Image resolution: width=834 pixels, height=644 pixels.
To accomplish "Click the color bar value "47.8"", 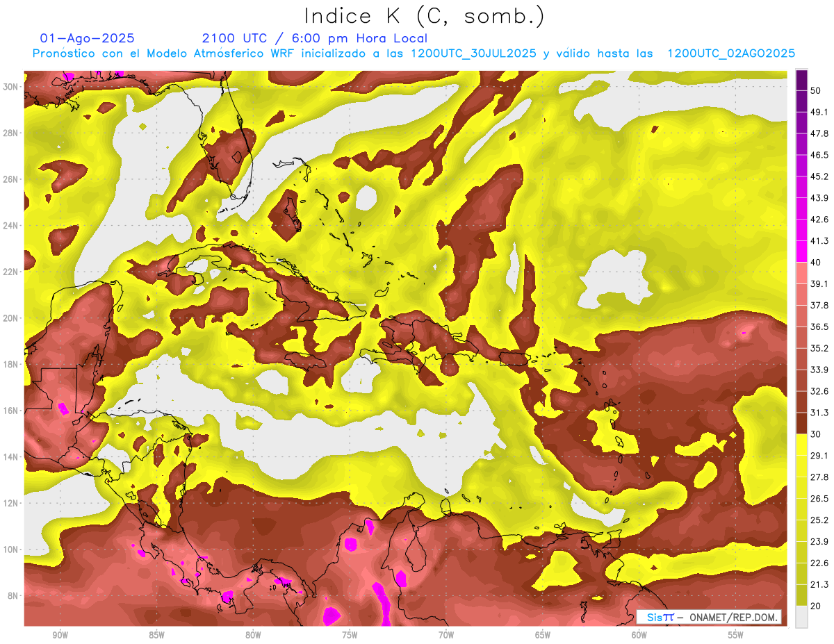I will click(x=819, y=133).
